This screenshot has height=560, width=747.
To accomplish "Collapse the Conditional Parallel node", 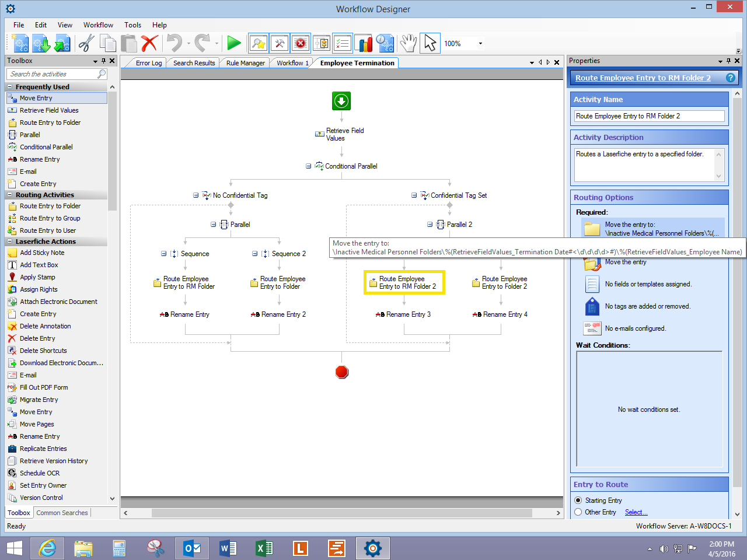I will pyautogui.click(x=308, y=166).
